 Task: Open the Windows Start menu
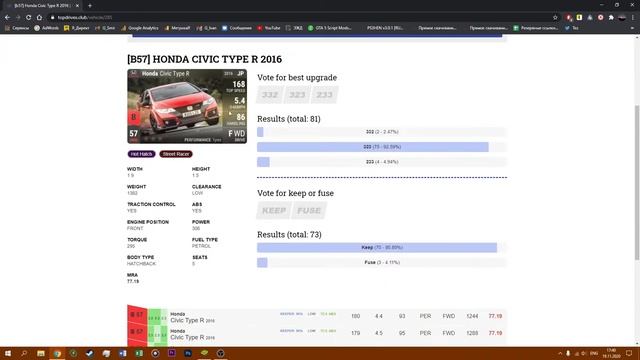tap(7, 353)
